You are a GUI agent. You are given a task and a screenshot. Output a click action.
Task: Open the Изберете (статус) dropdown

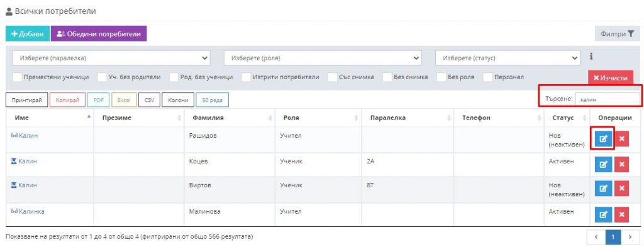[508, 58]
